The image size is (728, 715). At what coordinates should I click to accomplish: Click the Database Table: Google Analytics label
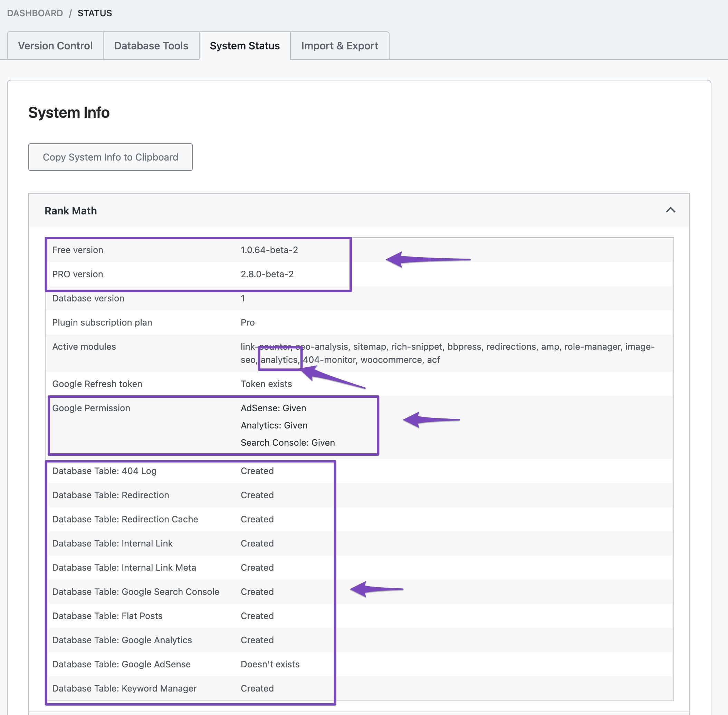point(122,640)
